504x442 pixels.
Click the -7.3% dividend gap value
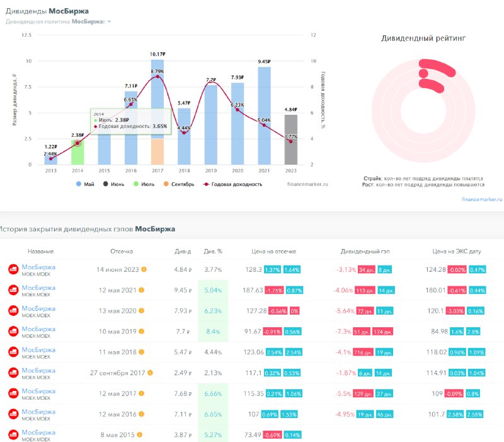(343, 331)
